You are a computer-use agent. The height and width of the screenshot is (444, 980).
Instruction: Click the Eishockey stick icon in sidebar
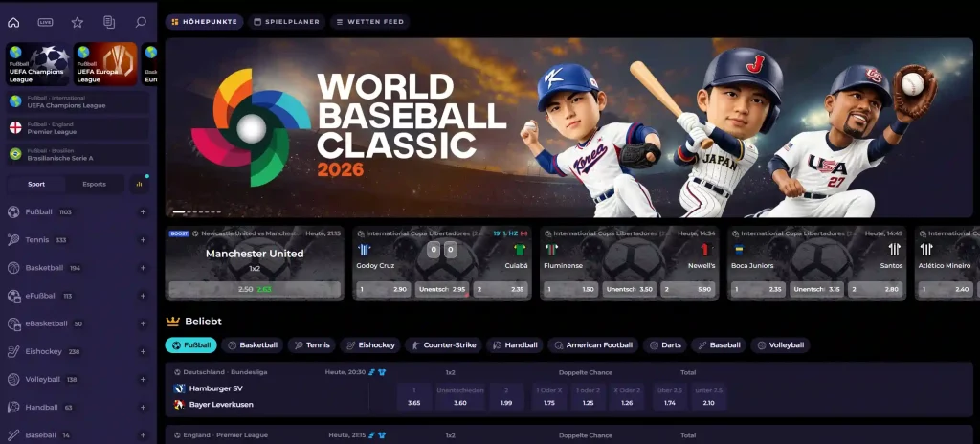(13, 351)
